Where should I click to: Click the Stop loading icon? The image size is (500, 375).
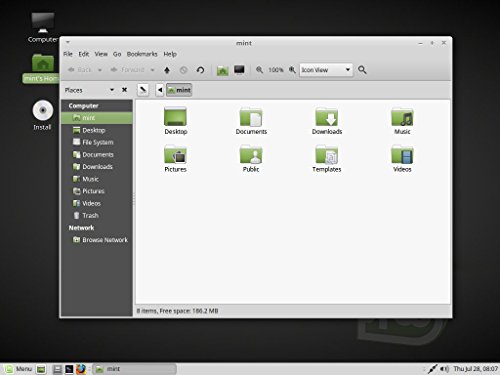[x=183, y=70]
